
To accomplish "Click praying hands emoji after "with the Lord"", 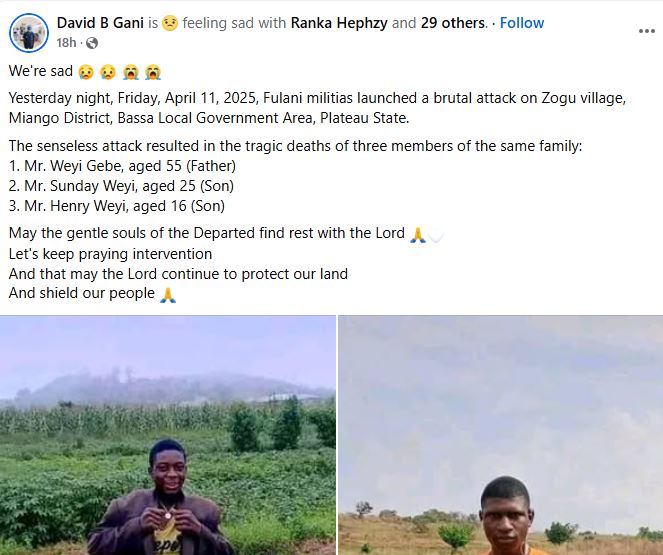I will (418, 235).
